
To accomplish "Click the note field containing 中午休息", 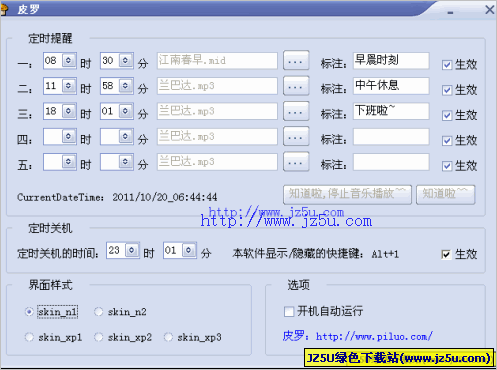I will pos(391,86).
